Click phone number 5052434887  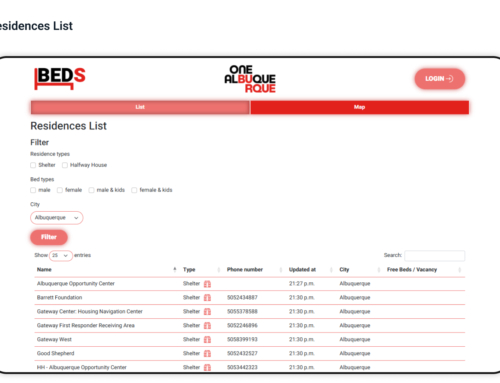(x=242, y=298)
